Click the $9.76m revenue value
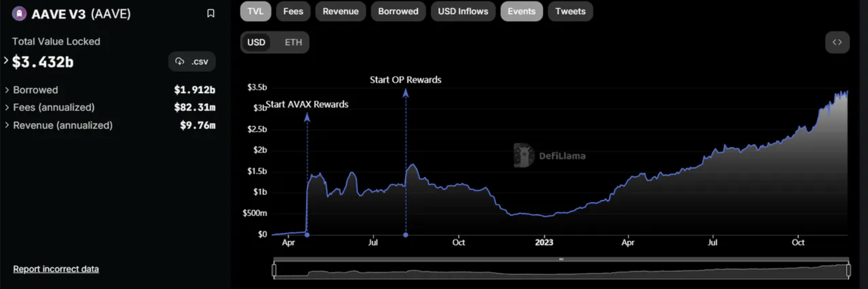This screenshot has width=868, height=289. pos(197,125)
